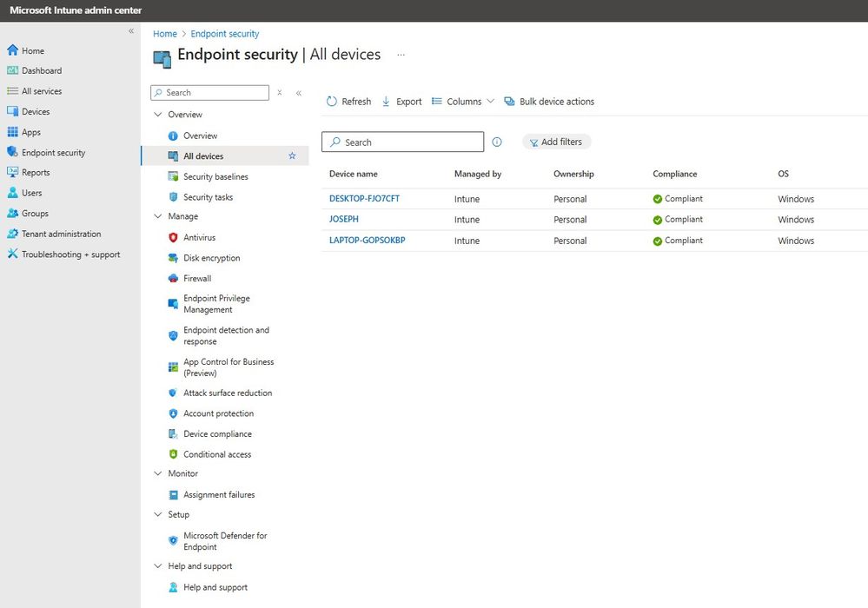Collapse the main left navigation pane
The image size is (868, 608).
click(131, 31)
